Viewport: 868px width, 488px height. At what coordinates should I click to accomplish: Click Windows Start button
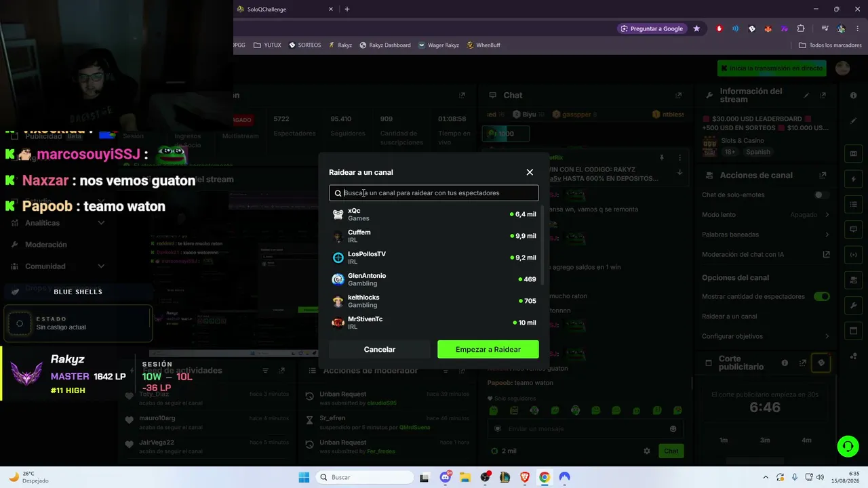[304, 477]
